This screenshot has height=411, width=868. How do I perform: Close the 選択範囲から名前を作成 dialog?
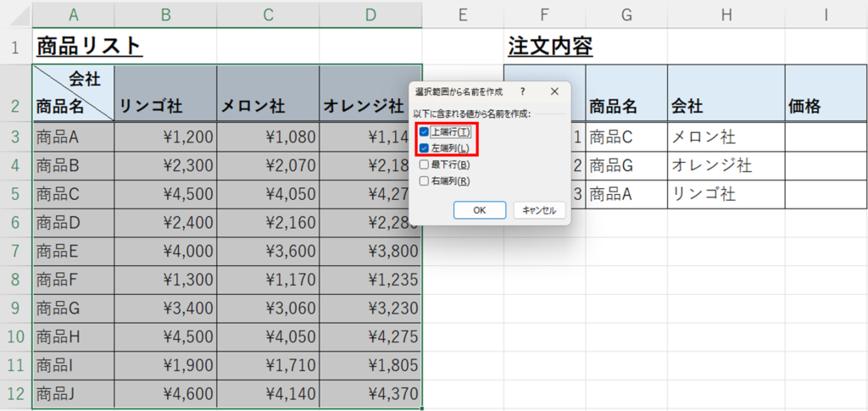pyautogui.click(x=554, y=91)
